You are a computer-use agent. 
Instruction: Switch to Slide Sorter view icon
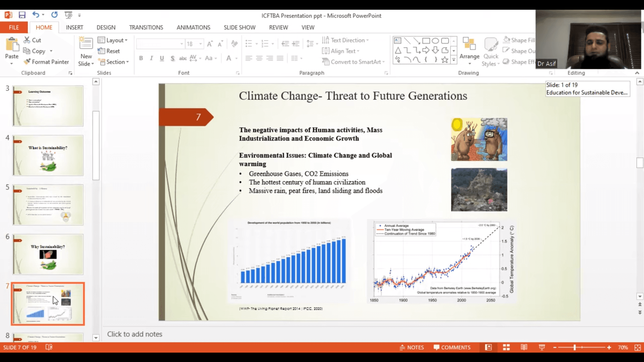coord(506,347)
